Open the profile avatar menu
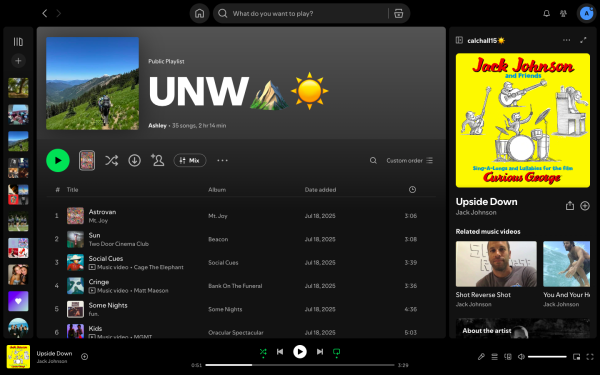 point(586,13)
